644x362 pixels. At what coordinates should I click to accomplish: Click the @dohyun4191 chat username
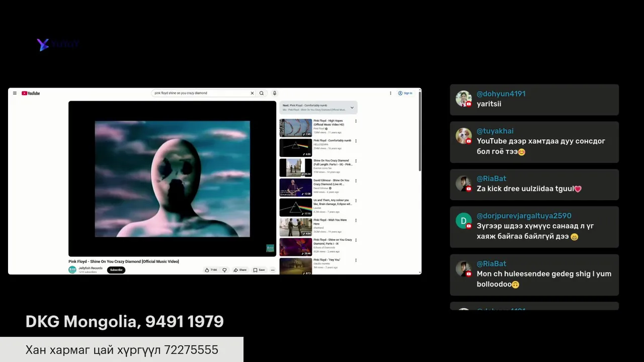coord(501,94)
